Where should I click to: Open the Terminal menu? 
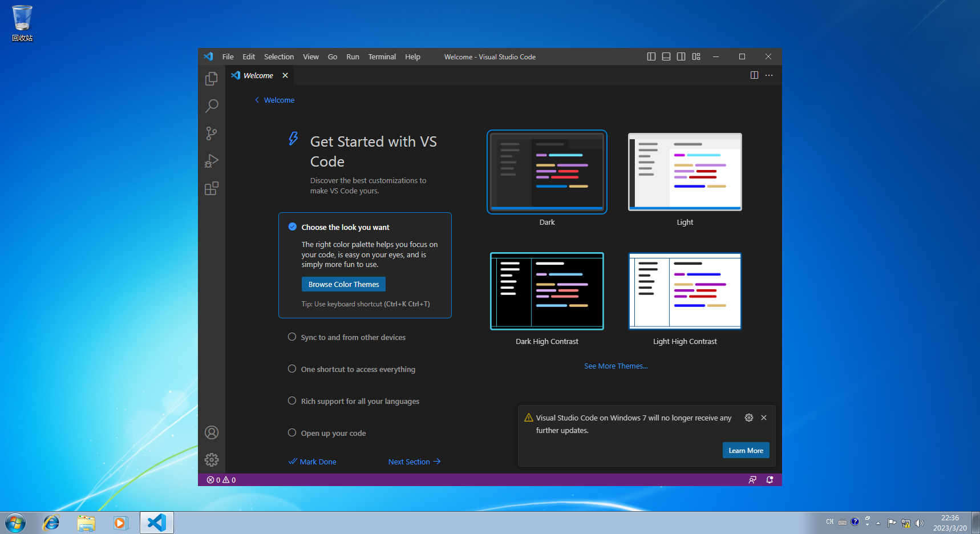(x=382, y=56)
